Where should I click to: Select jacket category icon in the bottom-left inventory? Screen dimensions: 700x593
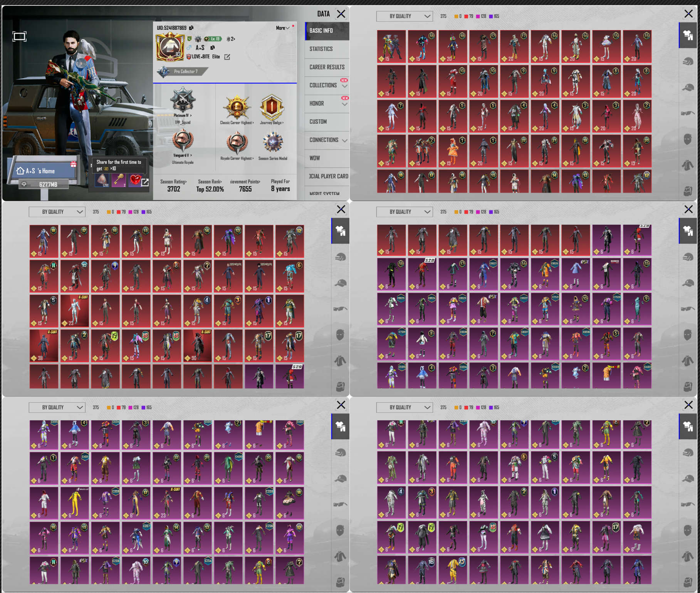point(340,556)
